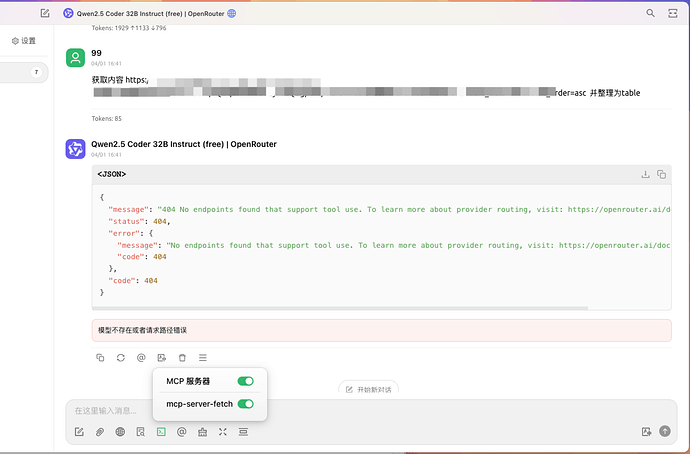Click the Qwen model logo in title bar
Image resolution: width=690 pixels, height=454 pixels.
(x=68, y=13)
